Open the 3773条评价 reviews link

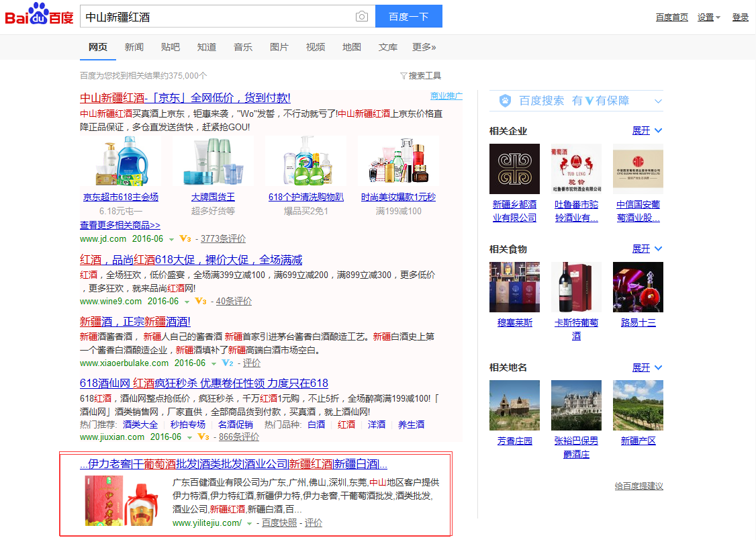(x=223, y=238)
